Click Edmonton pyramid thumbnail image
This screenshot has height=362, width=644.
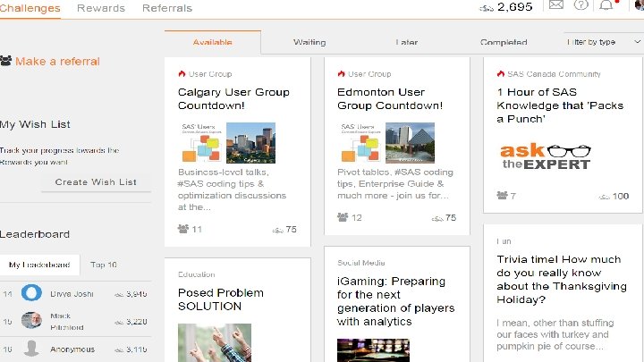410,143
